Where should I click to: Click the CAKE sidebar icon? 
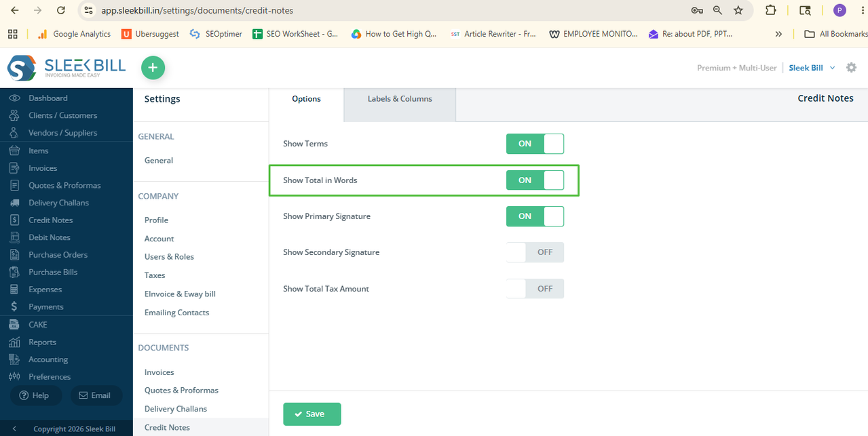(14, 325)
